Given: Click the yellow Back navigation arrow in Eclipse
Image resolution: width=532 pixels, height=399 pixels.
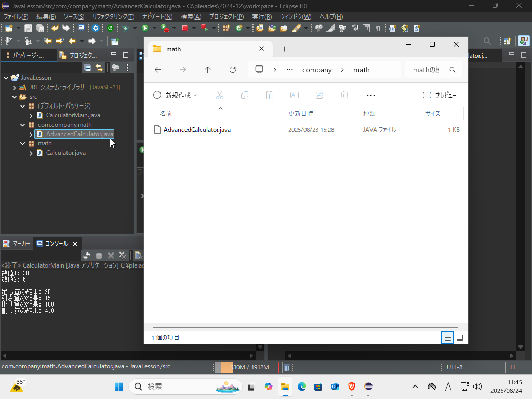Looking at the screenshot, I should [72, 41].
